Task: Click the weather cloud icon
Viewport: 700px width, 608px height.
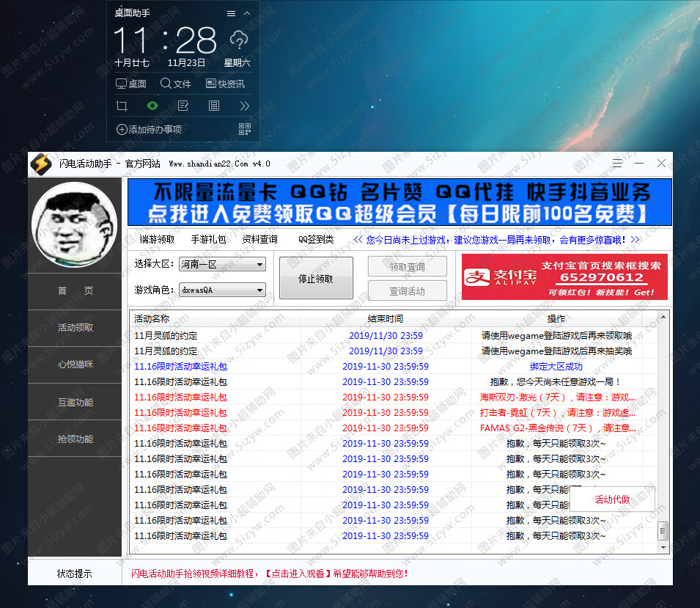Action: pos(239,39)
